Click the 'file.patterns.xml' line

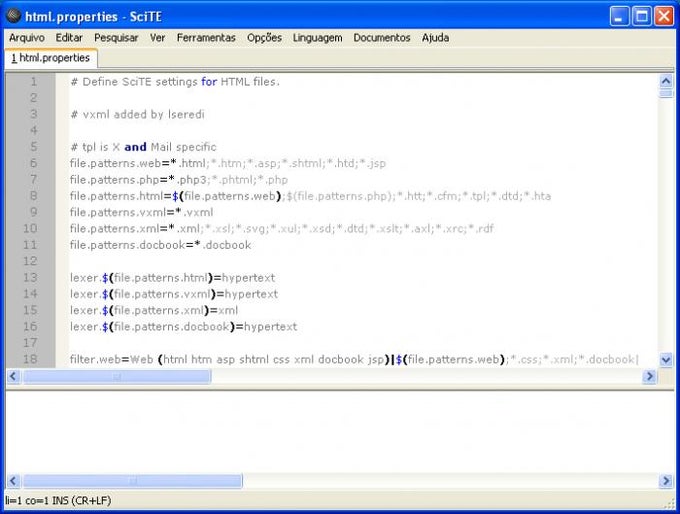(281, 229)
